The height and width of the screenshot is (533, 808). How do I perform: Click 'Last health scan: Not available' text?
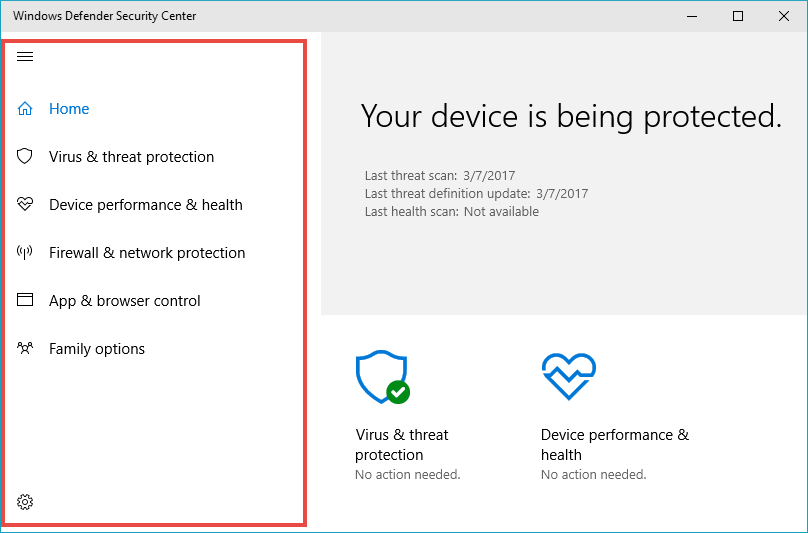[451, 212]
